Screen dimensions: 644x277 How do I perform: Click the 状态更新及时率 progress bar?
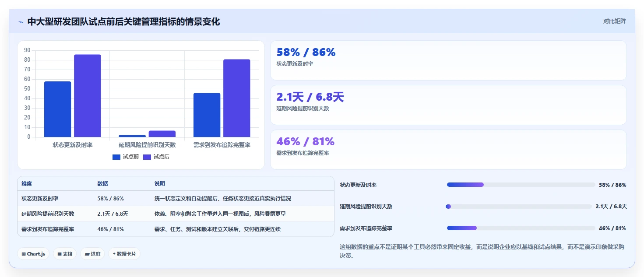pos(521,185)
